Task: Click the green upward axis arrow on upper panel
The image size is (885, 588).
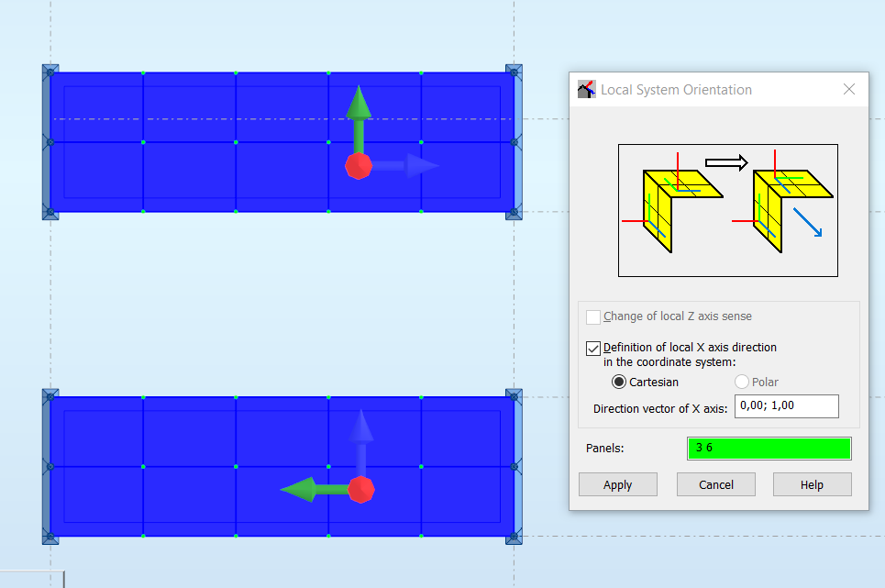Action: 359,118
